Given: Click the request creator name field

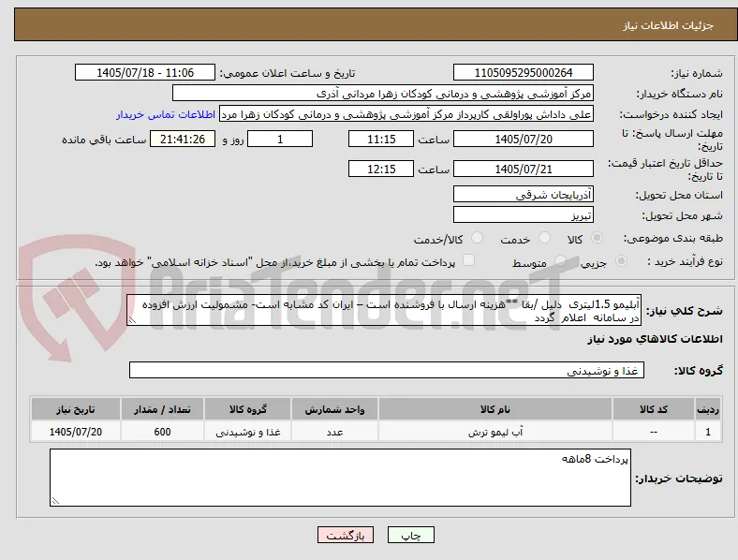Looking at the screenshot, I should [x=406, y=114].
